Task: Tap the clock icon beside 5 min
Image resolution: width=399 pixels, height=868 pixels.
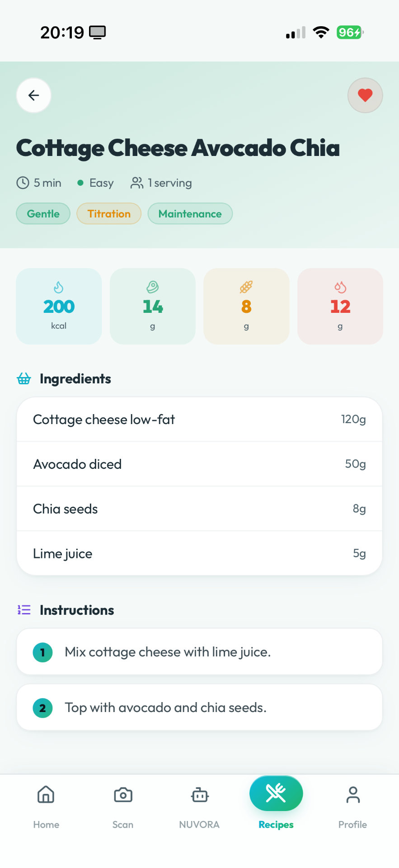Action: [x=23, y=183]
